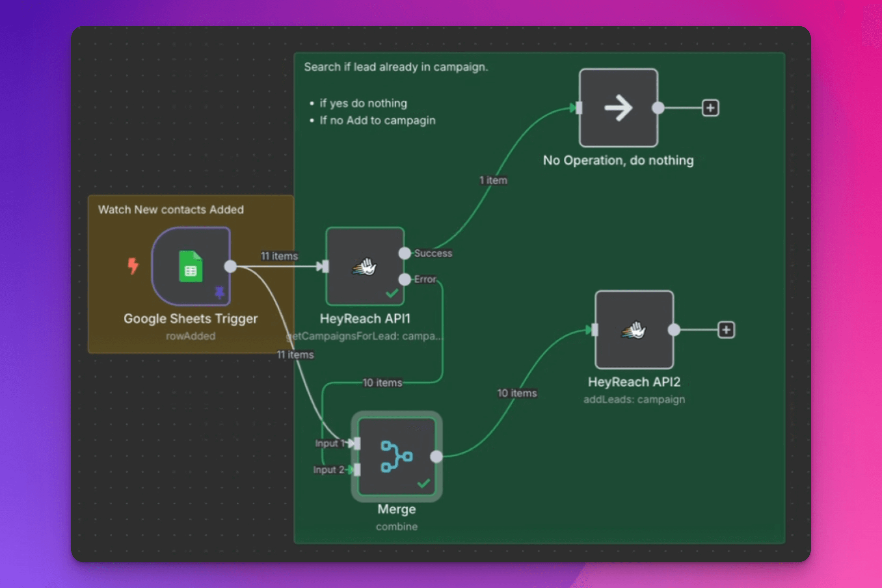Click the 'Merge' node label

pos(397,509)
